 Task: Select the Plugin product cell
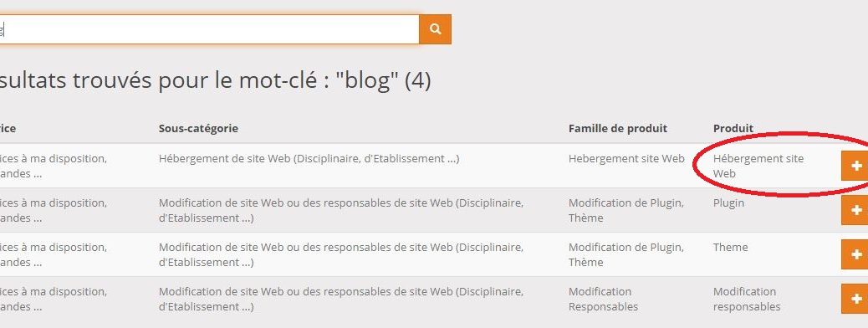[x=728, y=202]
